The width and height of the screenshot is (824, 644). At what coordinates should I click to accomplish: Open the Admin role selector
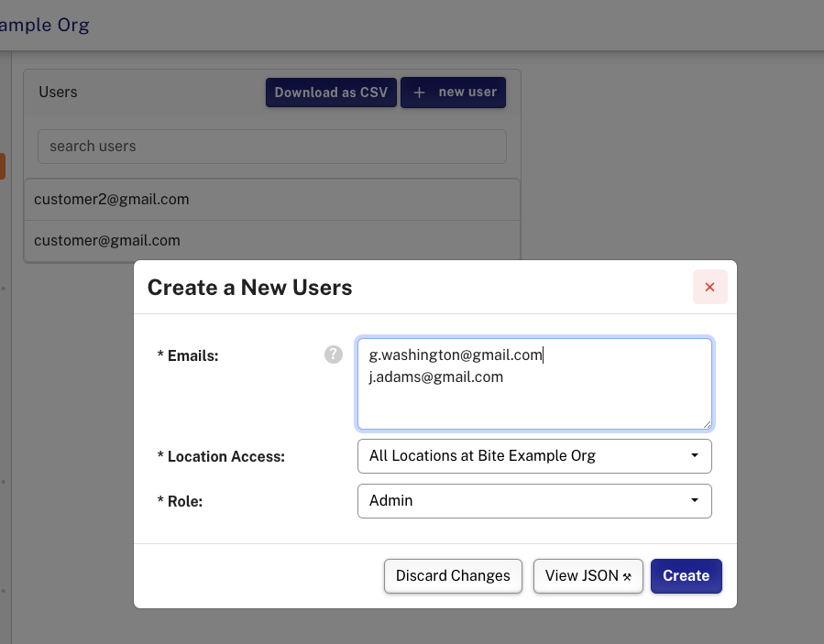point(534,500)
